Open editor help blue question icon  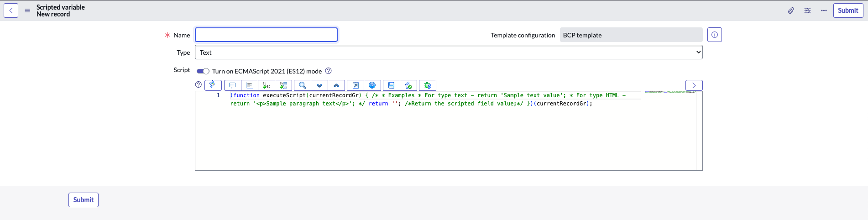click(372, 85)
